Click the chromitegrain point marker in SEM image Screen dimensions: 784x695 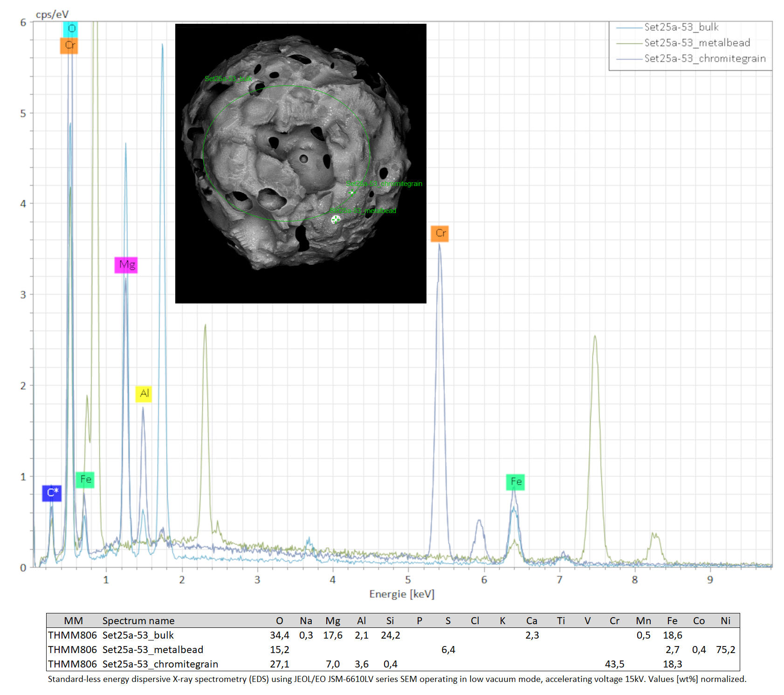point(352,192)
